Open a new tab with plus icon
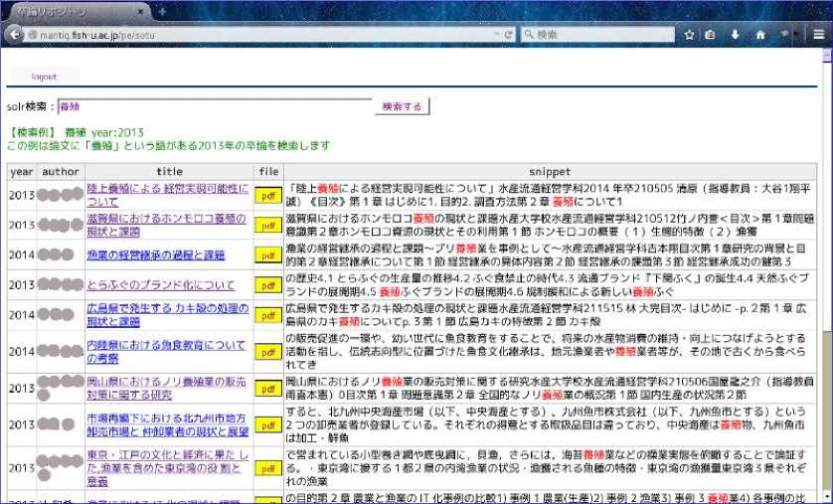The width and height of the screenshot is (833, 504). (x=162, y=11)
